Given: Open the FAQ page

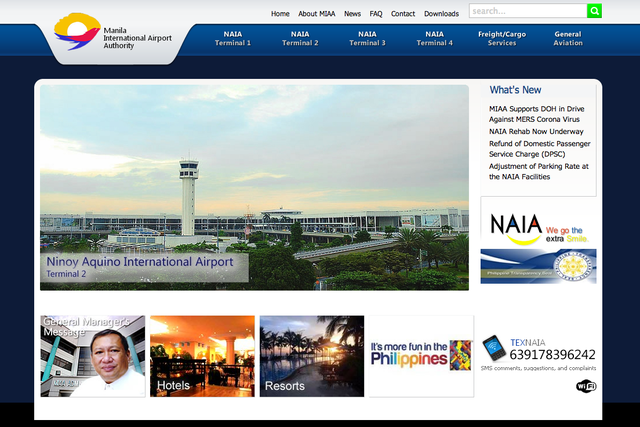Looking at the screenshot, I should (x=376, y=13).
